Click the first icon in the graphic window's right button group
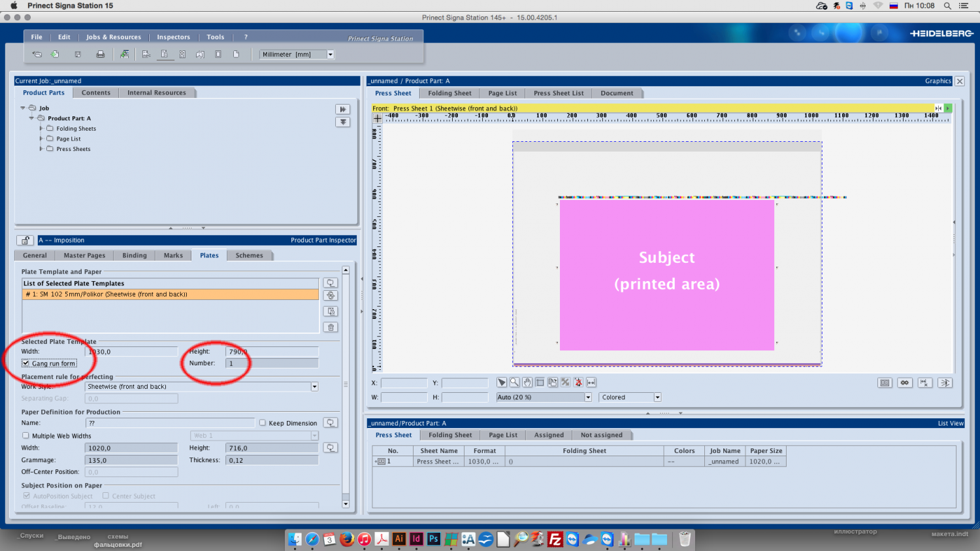 click(885, 383)
